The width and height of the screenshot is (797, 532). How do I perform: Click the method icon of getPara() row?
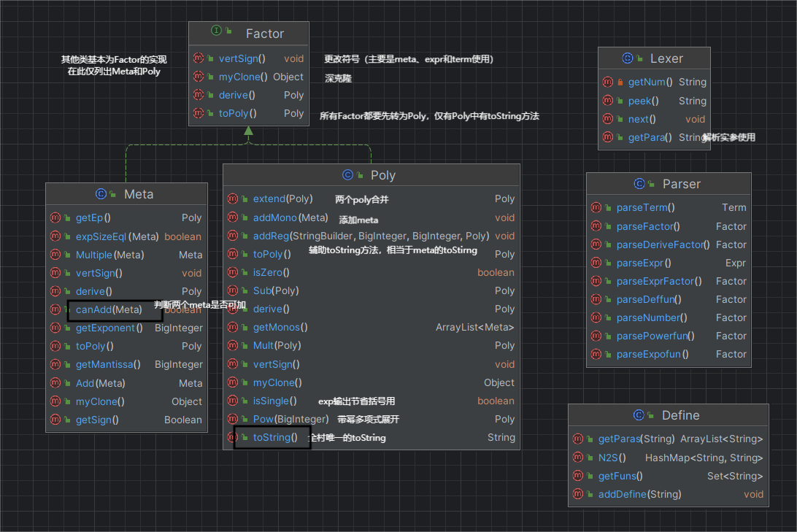click(x=608, y=137)
